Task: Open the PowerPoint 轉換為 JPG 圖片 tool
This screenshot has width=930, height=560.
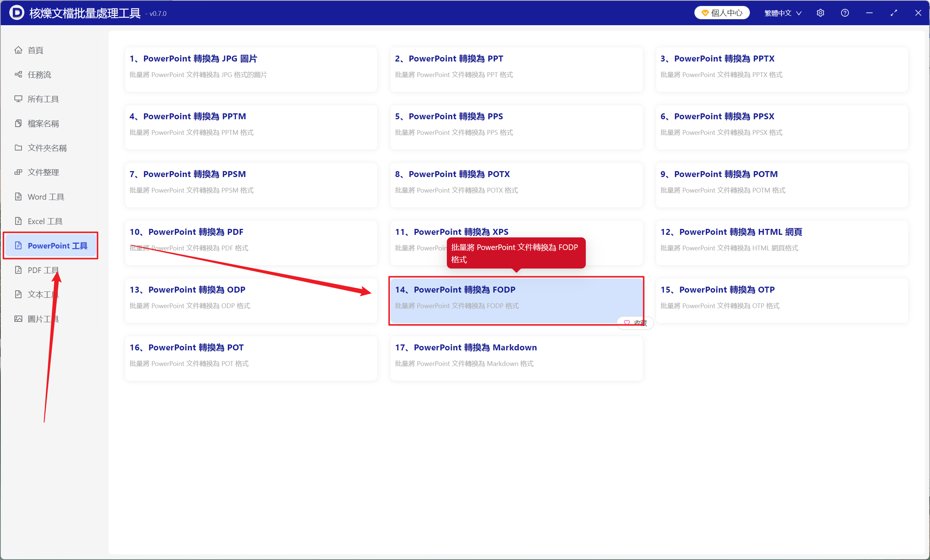Action: click(x=251, y=69)
